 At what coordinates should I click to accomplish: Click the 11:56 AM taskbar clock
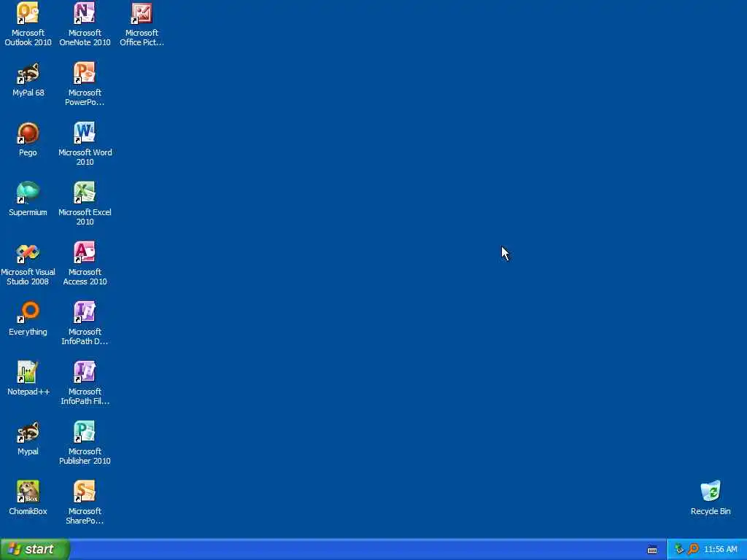(x=720, y=550)
